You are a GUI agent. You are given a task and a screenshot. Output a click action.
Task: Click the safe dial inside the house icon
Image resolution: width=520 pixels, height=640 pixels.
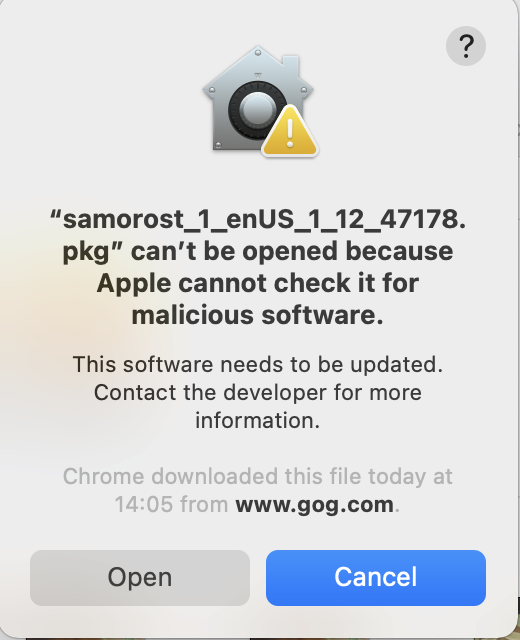pos(256,109)
